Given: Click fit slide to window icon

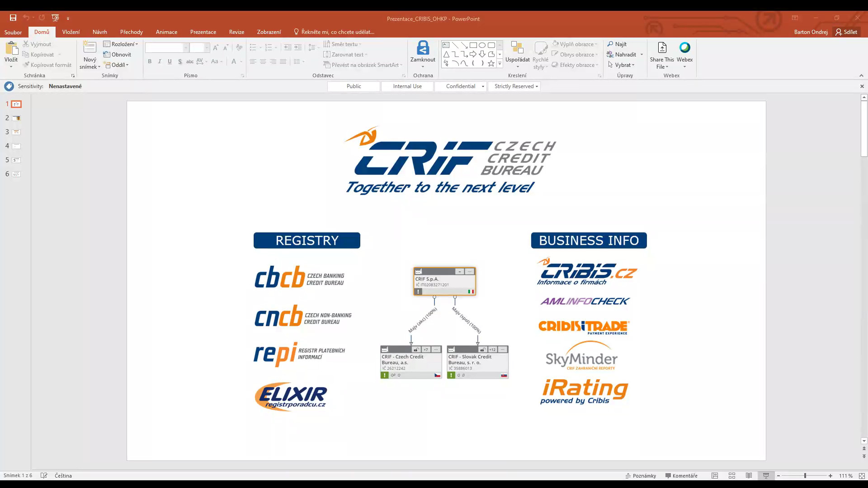Looking at the screenshot, I should tap(862, 475).
